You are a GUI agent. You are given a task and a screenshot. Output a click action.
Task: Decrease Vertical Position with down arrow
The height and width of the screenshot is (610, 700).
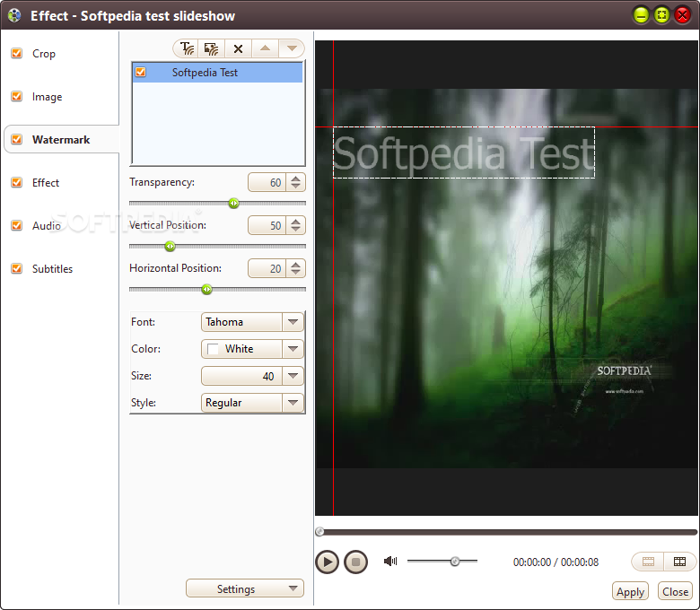[x=295, y=230]
